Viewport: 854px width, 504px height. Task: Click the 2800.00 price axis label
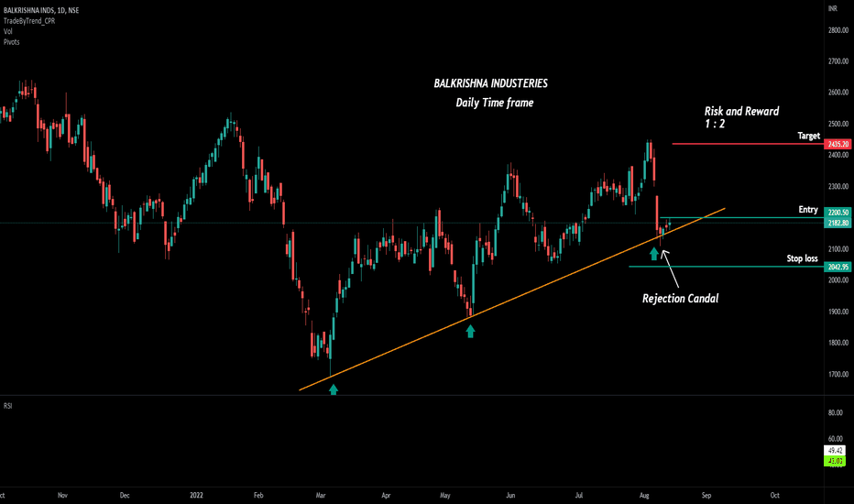coord(838,30)
